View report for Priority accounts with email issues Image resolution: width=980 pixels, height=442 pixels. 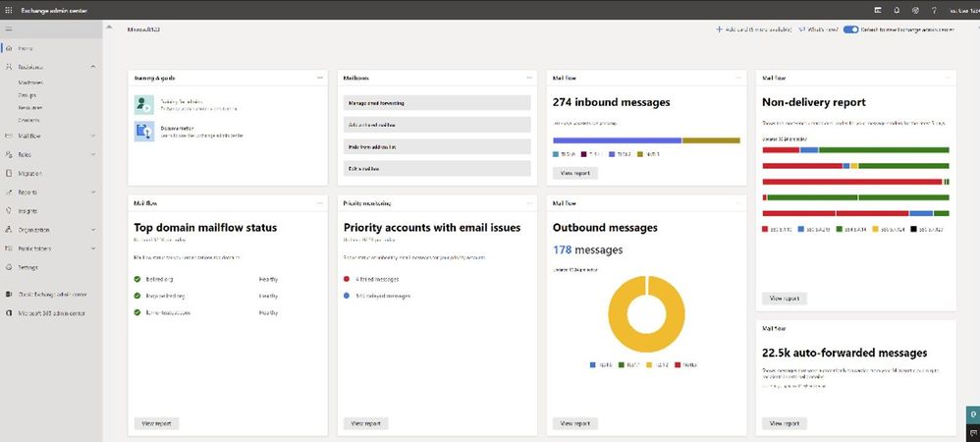[366, 423]
